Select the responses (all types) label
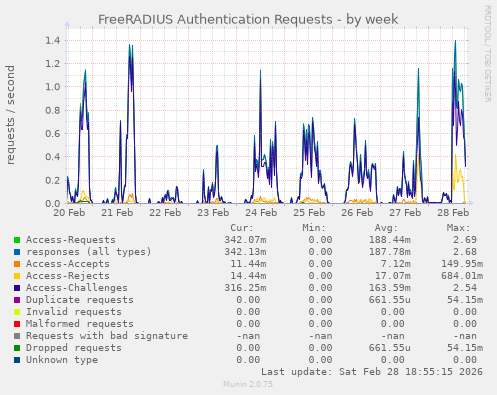 89,252
